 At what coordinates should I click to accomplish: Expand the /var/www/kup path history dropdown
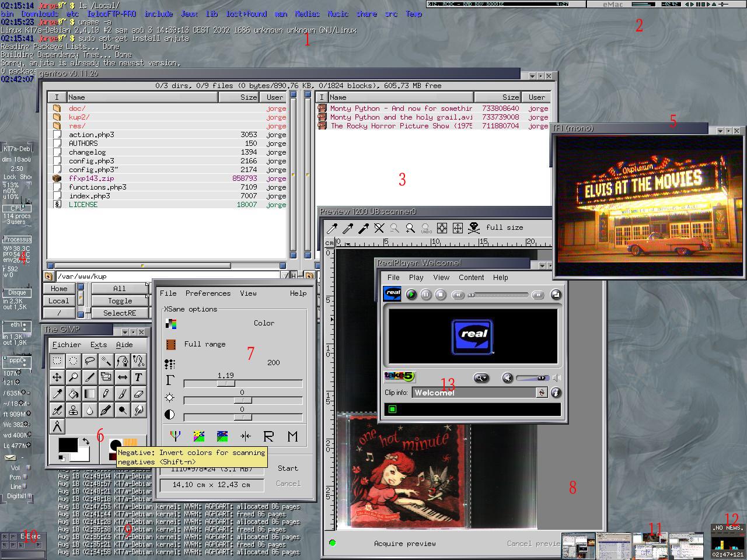pyautogui.click(x=284, y=276)
